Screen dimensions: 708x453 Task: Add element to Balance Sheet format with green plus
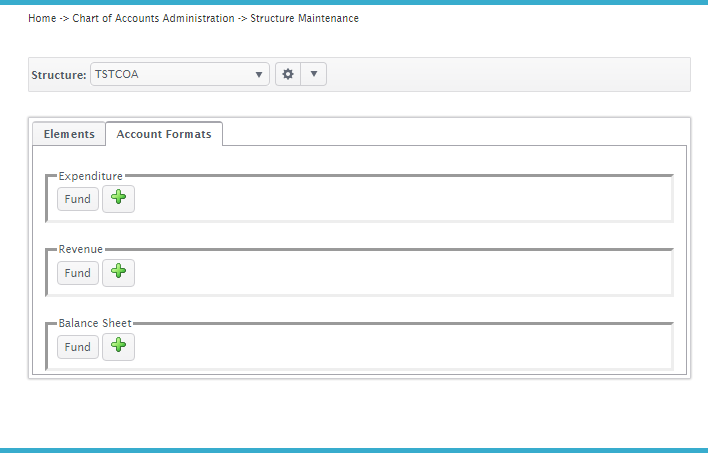coord(118,347)
